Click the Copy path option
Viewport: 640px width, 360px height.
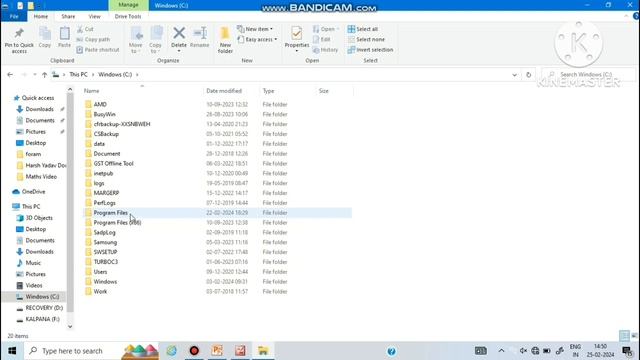(x=93, y=40)
